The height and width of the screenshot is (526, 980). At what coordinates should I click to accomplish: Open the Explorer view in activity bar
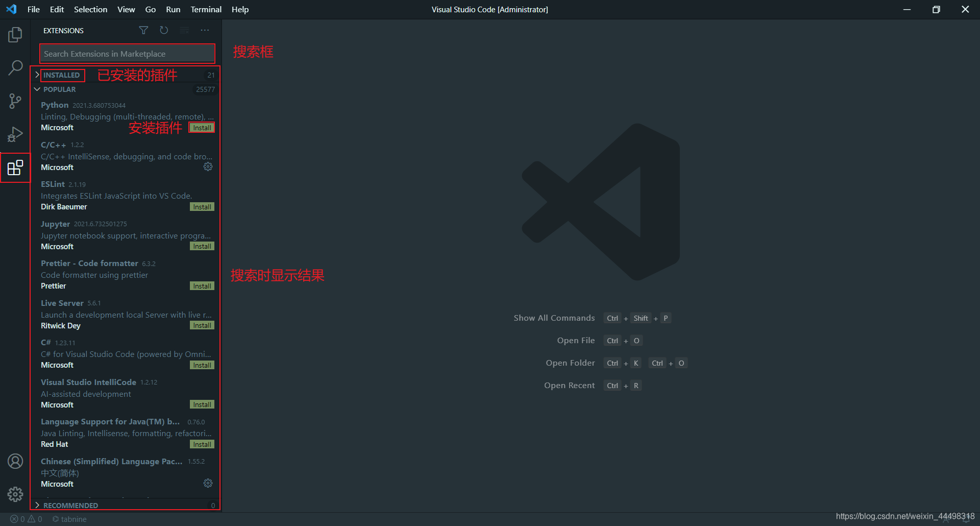pos(15,35)
